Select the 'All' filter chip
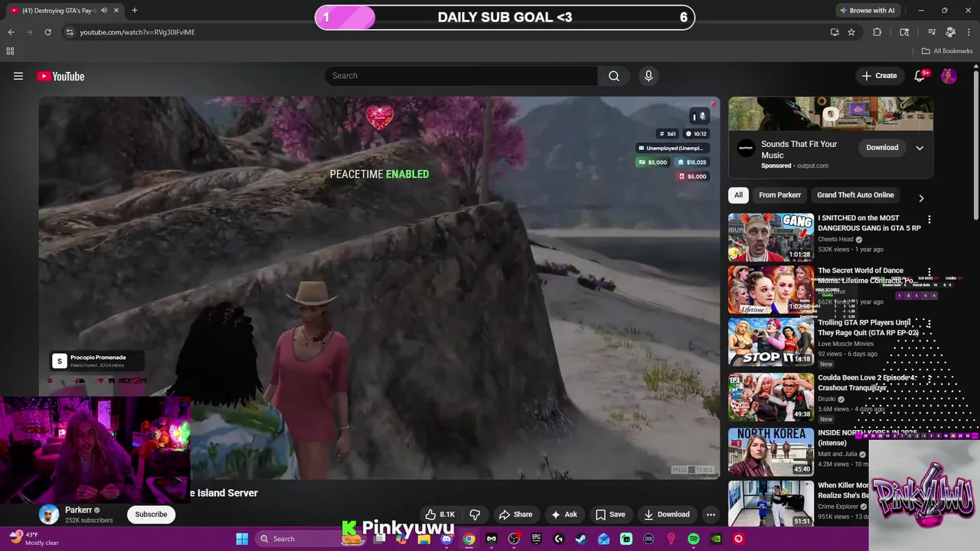The height and width of the screenshot is (551, 980). point(738,195)
